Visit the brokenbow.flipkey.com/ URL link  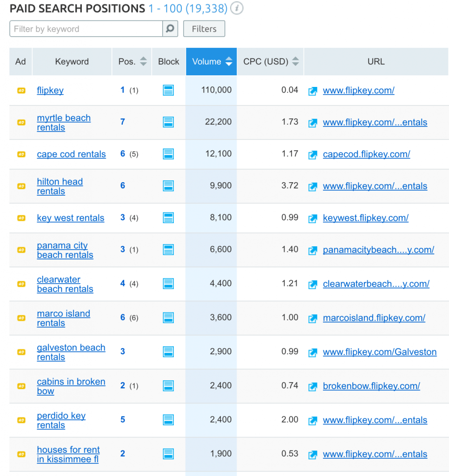pyautogui.click(x=371, y=386)
